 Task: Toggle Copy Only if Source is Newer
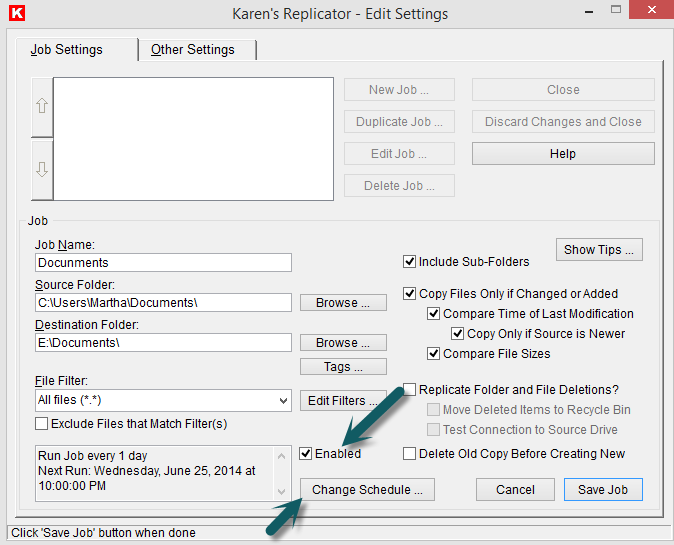[457, 334]
